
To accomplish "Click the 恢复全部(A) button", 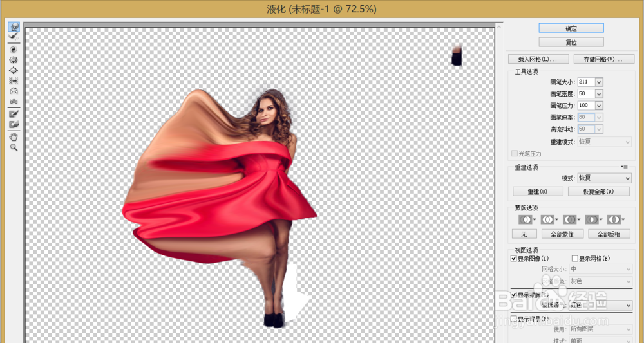I will (x=598, y=192).
